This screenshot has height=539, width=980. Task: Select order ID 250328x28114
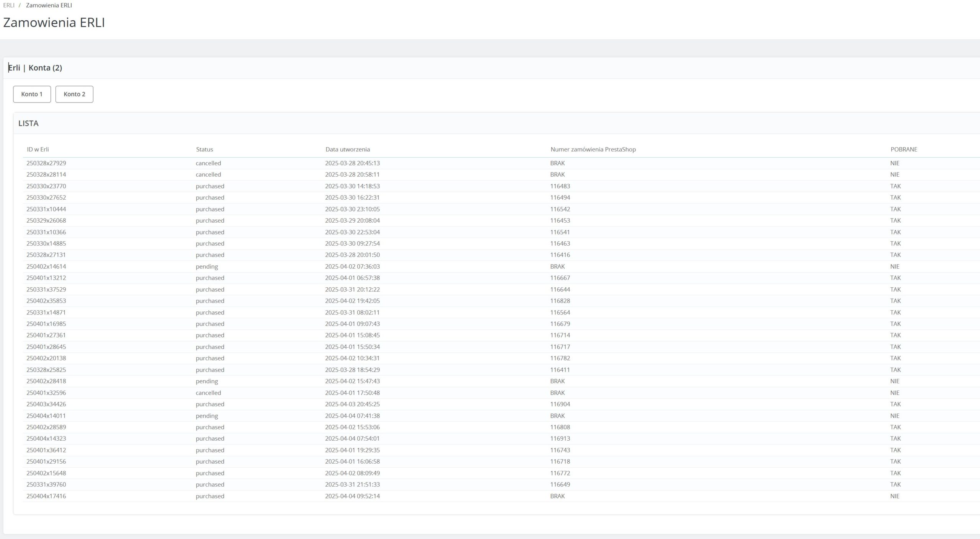tap(46, 174)
